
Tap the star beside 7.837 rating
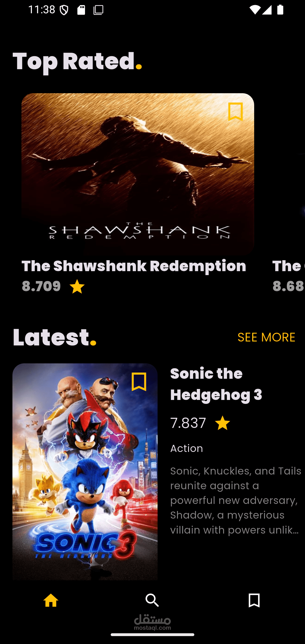pyautogui.click(x=223, y=423)
